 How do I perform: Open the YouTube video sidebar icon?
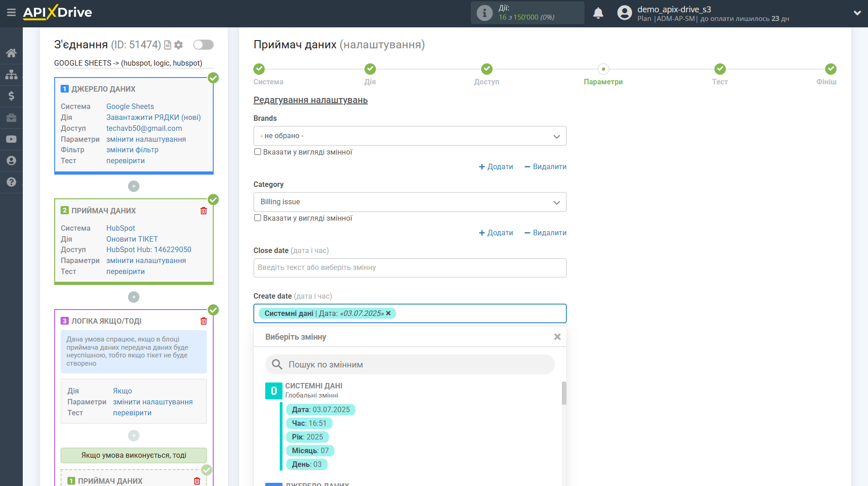point(11,139)
